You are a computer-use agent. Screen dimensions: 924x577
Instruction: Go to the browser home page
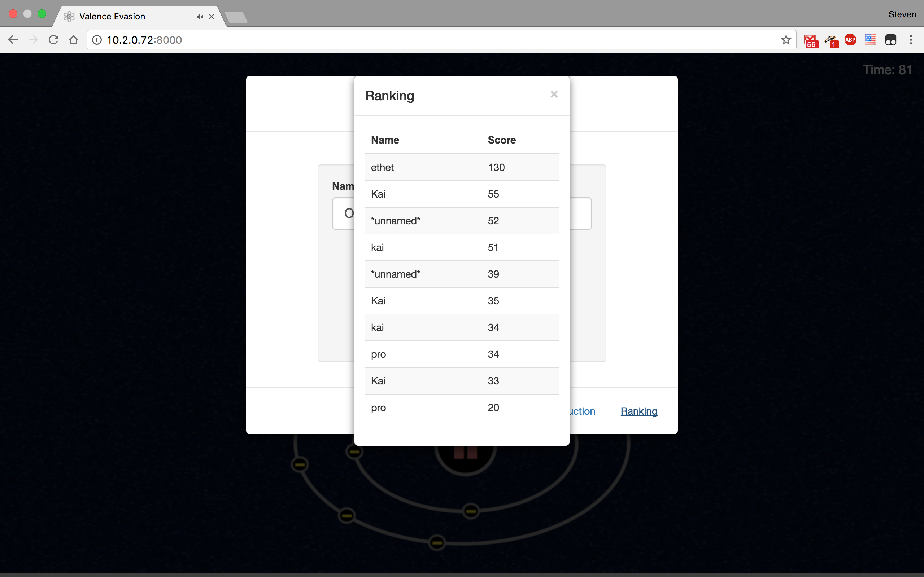click(x=74, y=40)
